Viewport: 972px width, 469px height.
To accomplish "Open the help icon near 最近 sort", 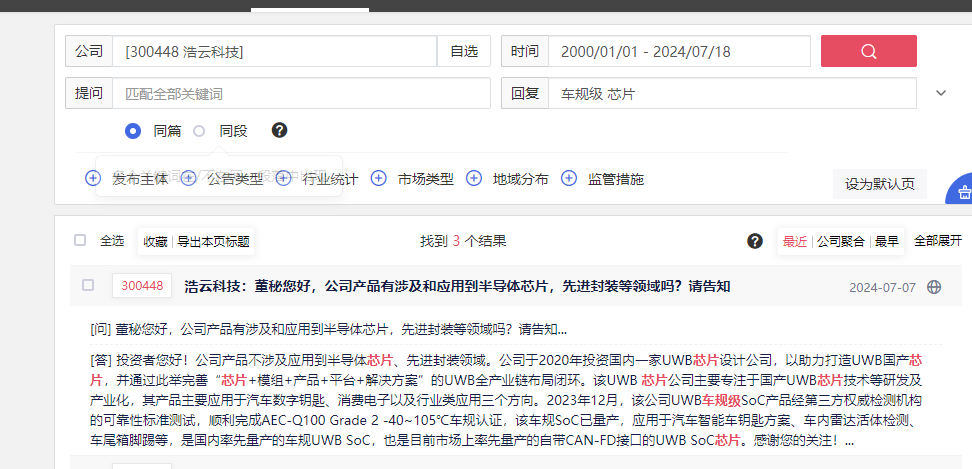I will tap(754, 241).
